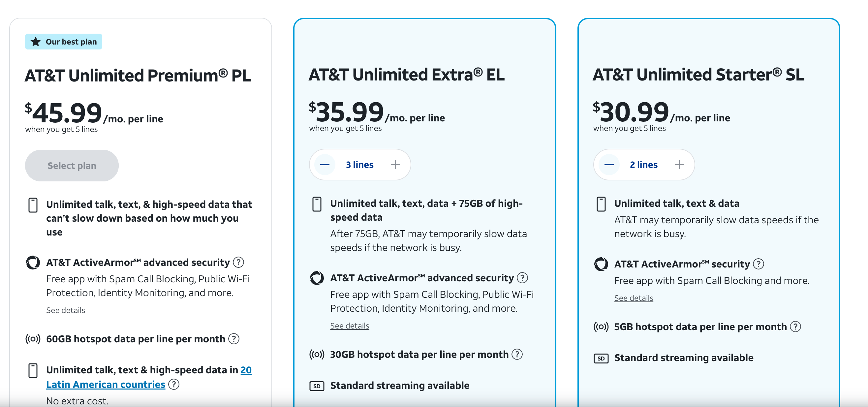Decrease line count on Unlimited Starter plan
Image resolution: width=868 pixels, height=407 pixels.
tap(609, 165)
